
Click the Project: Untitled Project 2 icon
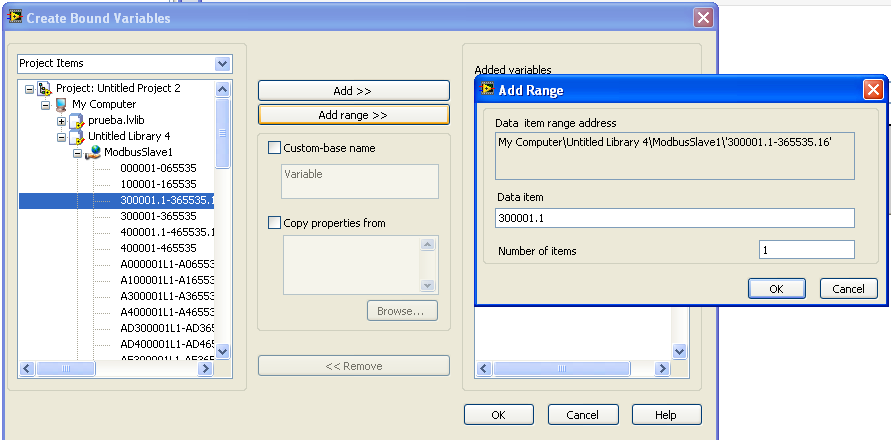45,88
